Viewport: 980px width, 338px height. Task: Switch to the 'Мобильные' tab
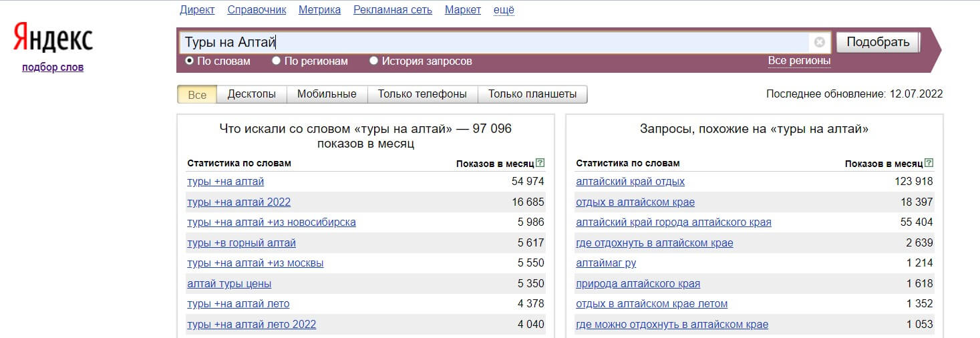pos(327,94)
